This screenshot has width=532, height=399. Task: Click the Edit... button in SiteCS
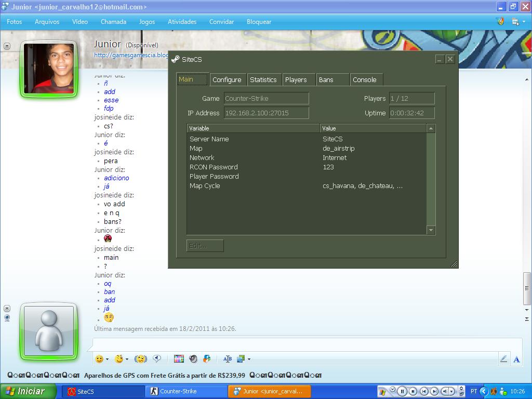tap(205, 246)
